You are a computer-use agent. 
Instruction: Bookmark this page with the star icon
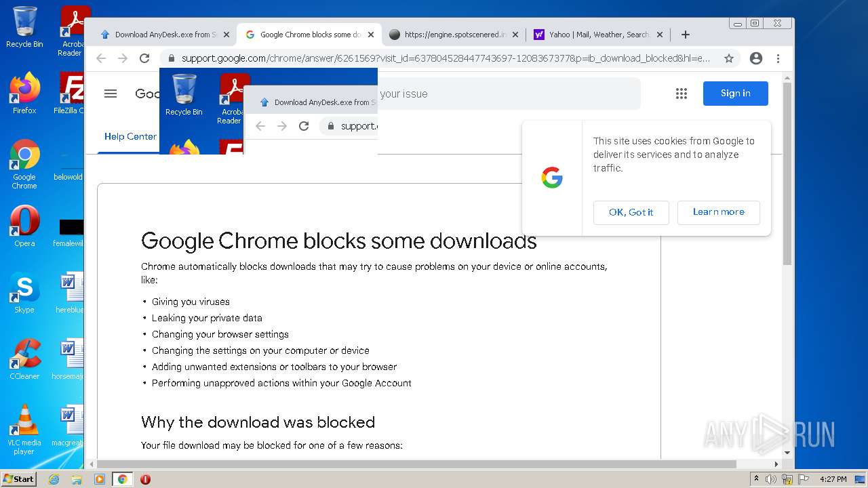pyautogui.click(x=729, y=58)
